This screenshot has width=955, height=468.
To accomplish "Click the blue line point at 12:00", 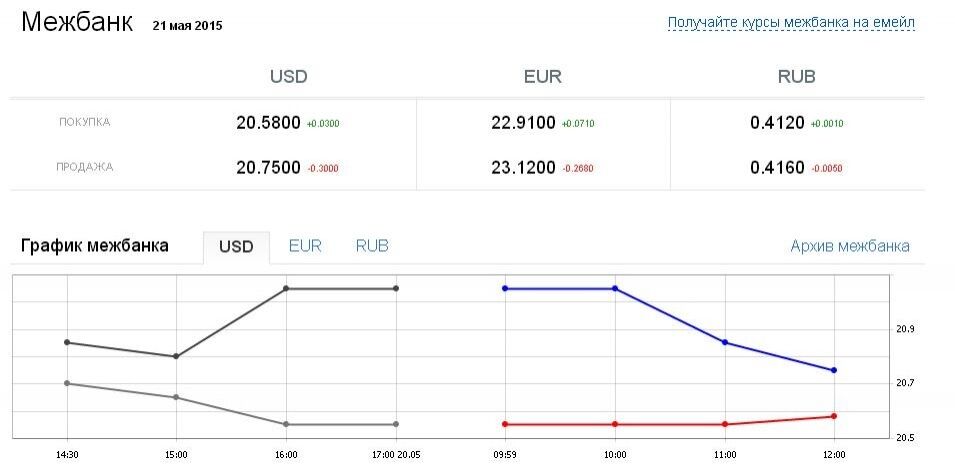I will (x=833, y=370).
